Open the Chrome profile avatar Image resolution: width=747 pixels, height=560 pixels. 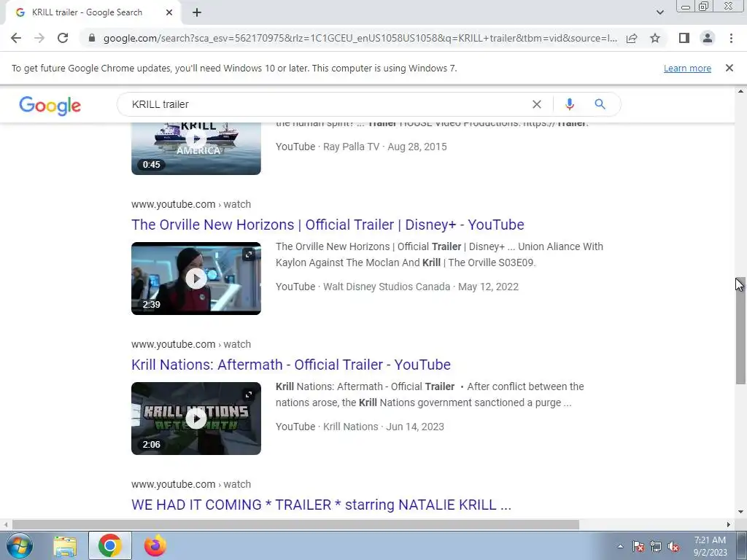[x=708, y=38]
